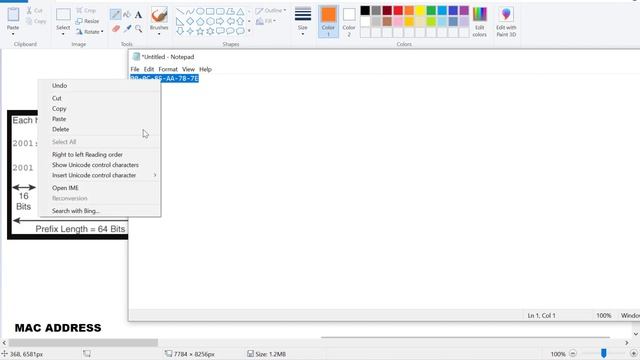Select the Line shape
This screenshot has width=640, height=360.
(180, 11)
